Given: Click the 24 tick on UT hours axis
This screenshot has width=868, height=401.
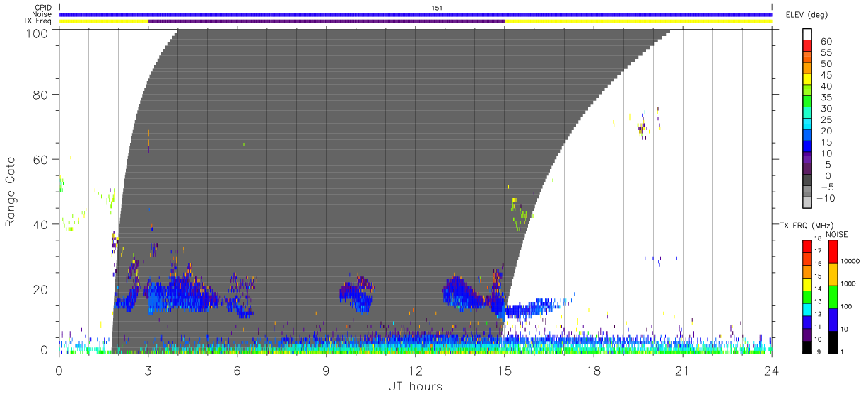Looking at the screenshot, I should pos(771,371).
